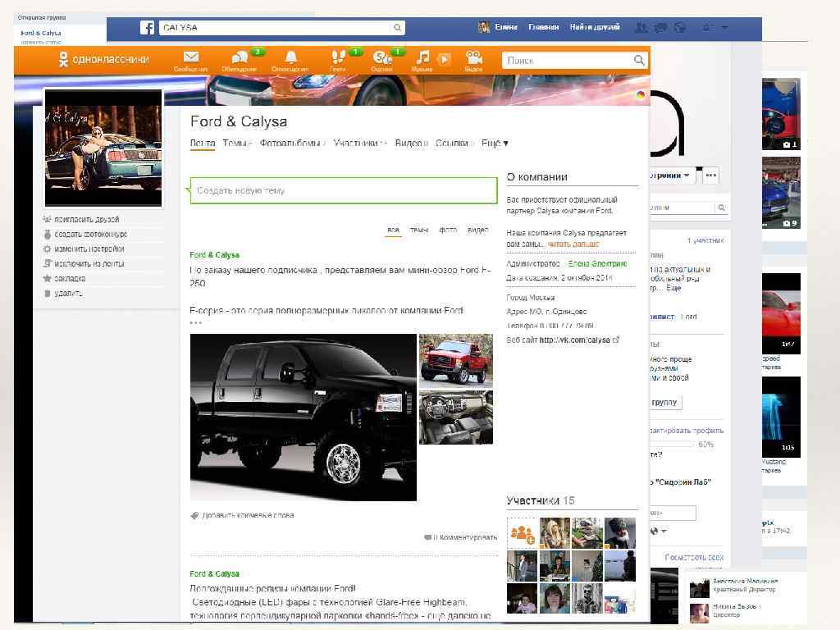Click Facebook three-dots more button
840x630 pixels.
(x=711, y=176)
